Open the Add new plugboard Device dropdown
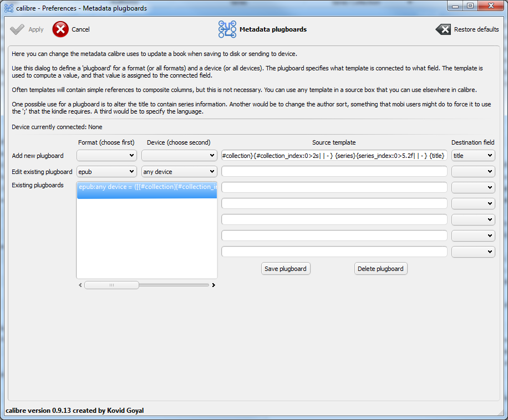This screenshot has height=420, width=508. tap(179, 156)
